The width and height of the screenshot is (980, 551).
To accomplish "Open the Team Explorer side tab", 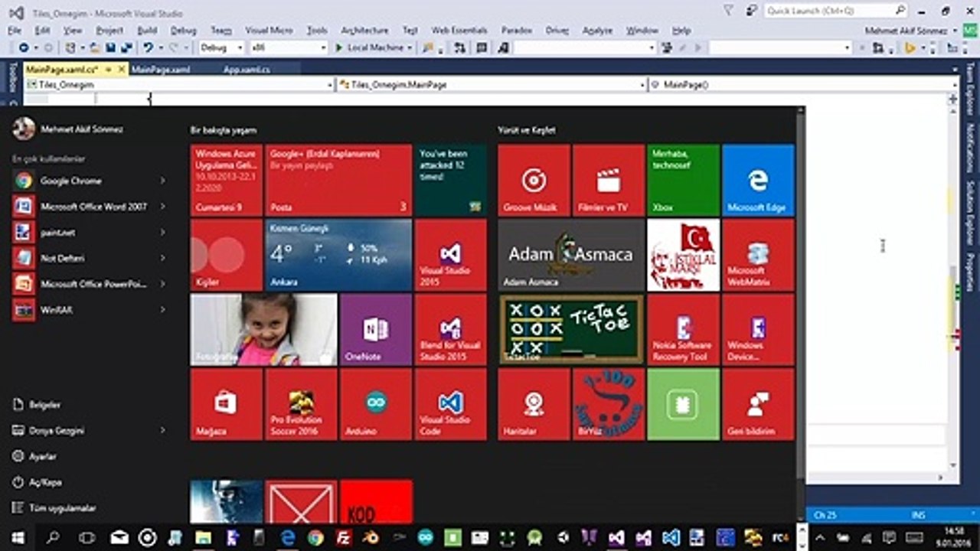I will [x=969, y=90].
